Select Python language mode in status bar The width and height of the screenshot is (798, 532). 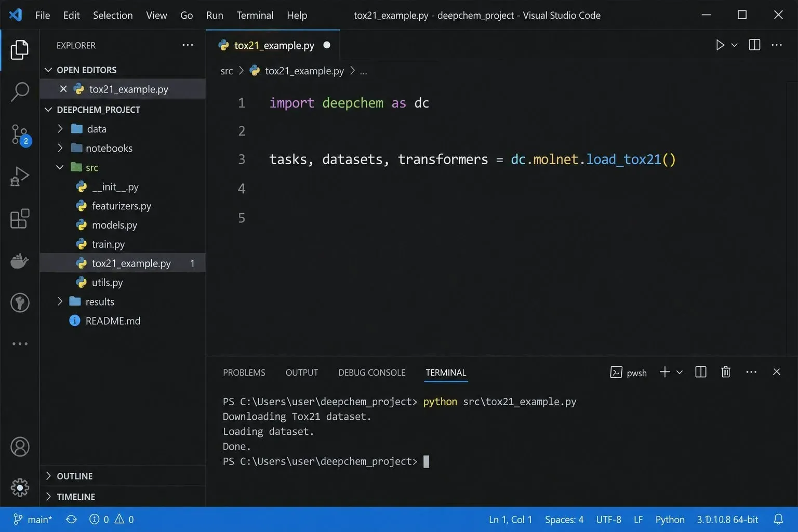(x=670, y=520)
